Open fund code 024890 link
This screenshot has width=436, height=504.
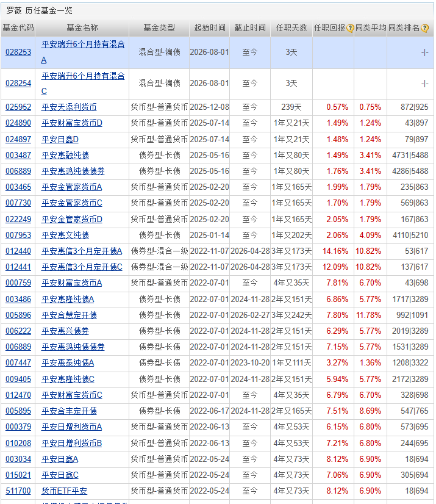coord(18,123)
